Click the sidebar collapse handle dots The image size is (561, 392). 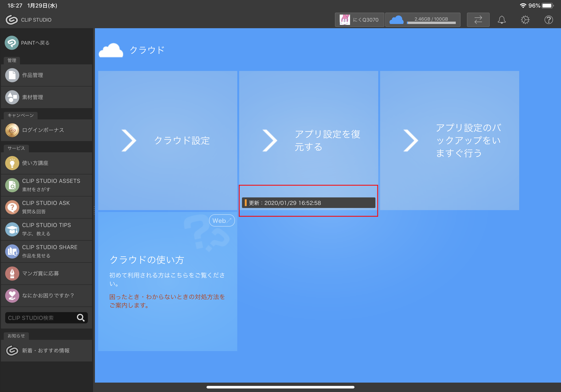pos(94,210)
